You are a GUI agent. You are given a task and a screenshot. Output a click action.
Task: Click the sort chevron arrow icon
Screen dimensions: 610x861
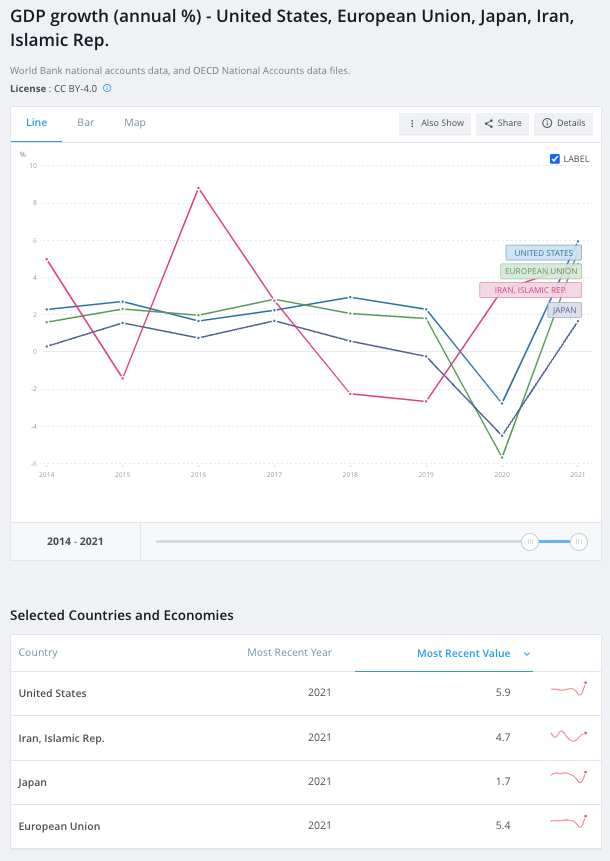coord(527,654)
